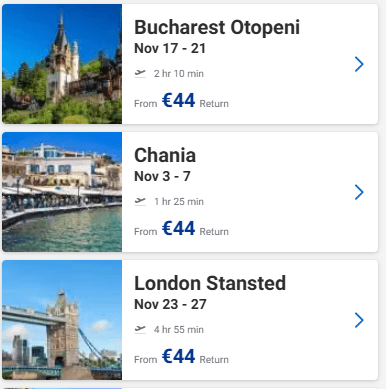This screenshot has width=386, height=389.
Task: Open the Tower Bridge London thumbnail
Action: (62, 320)
